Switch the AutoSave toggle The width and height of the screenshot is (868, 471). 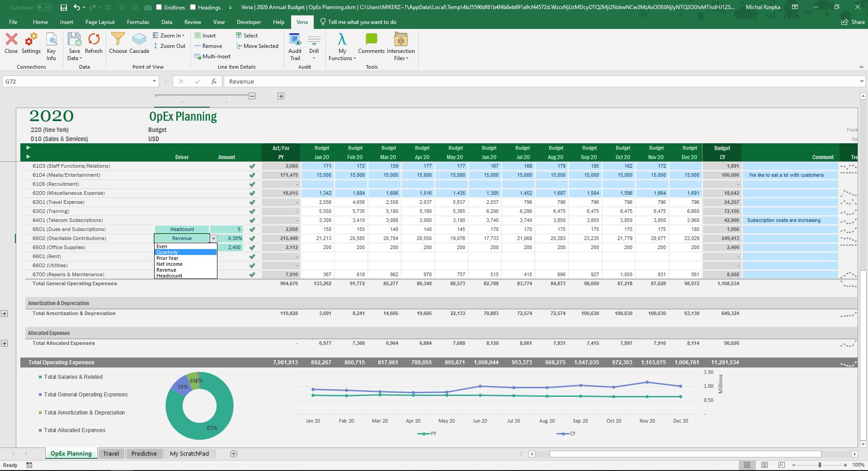tap(44, 7)
